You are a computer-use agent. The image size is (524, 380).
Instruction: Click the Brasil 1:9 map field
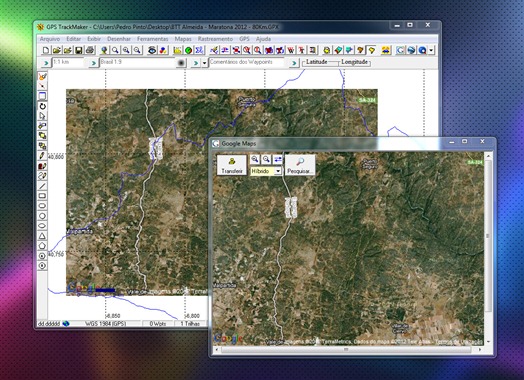tap(137, 62)
